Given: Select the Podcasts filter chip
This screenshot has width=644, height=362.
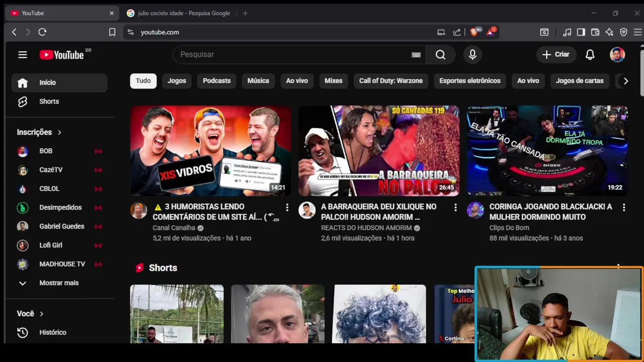Looking at the screenshot, I should (217, 81).
